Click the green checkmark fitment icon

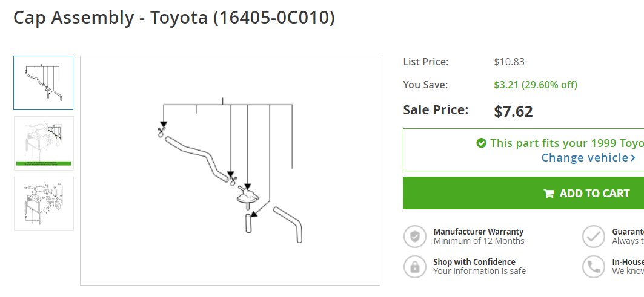[482, 143]
